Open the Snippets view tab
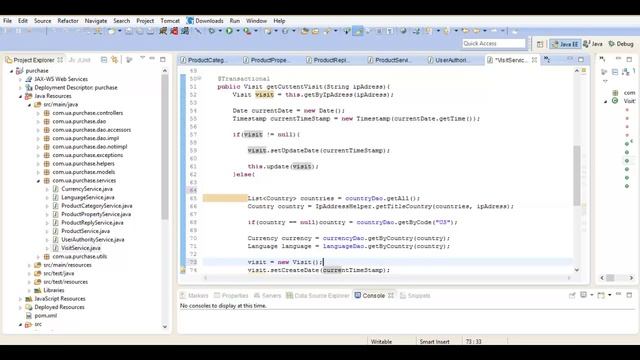The image size is (640, 360). click(x=415, y=296)
